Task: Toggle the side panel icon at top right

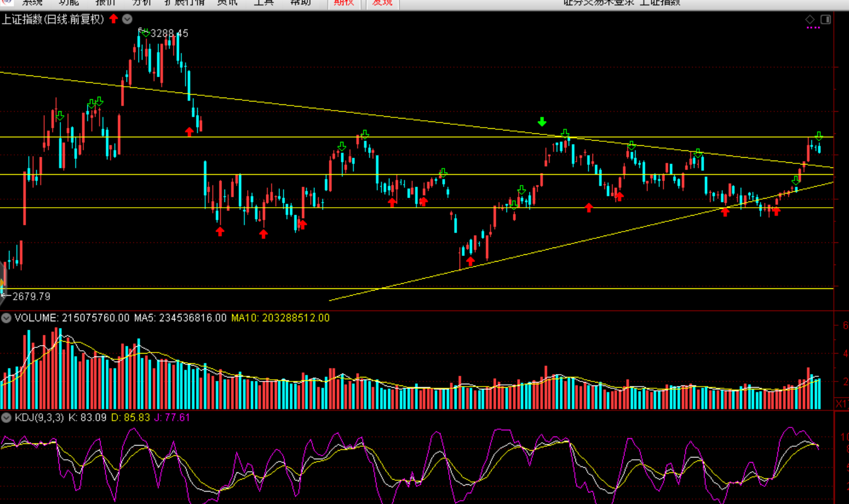Action: (x=826, y=19)
